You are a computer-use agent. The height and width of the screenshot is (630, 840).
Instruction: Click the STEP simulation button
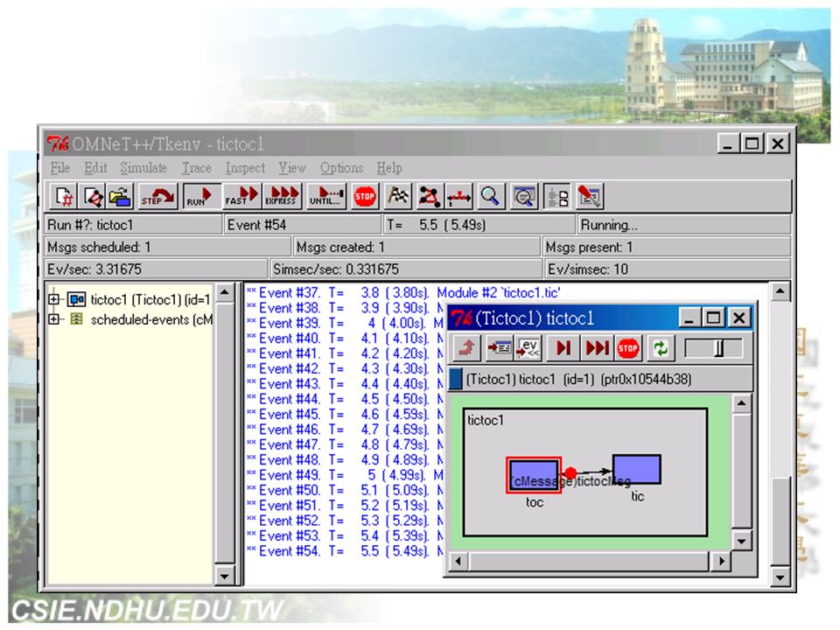157,197
